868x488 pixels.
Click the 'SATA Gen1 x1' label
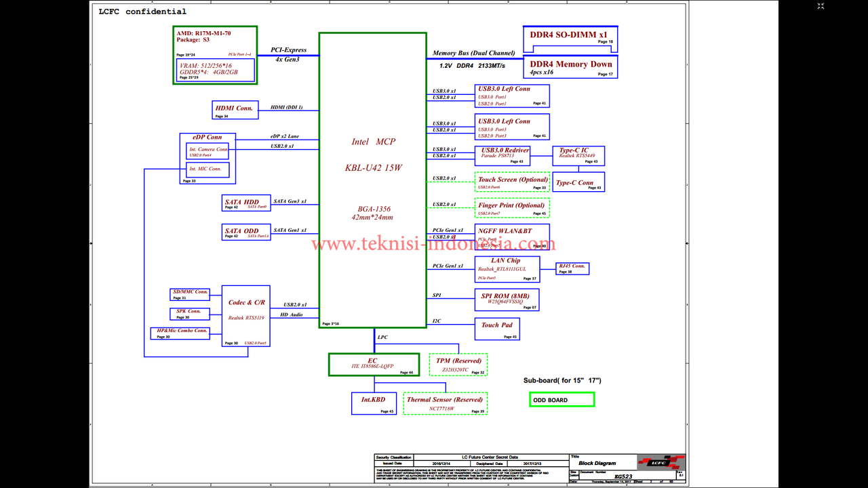[290, 230]
